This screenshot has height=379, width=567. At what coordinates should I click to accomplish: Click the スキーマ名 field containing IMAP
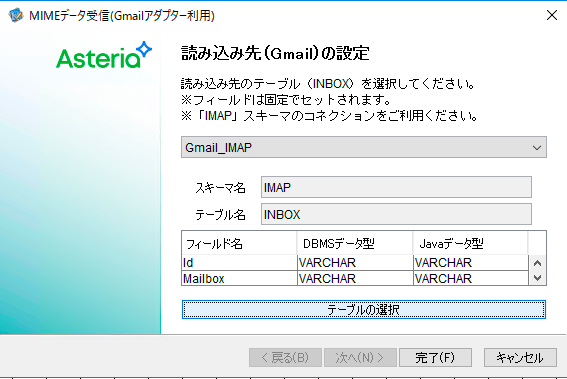(x=396, y=187)
